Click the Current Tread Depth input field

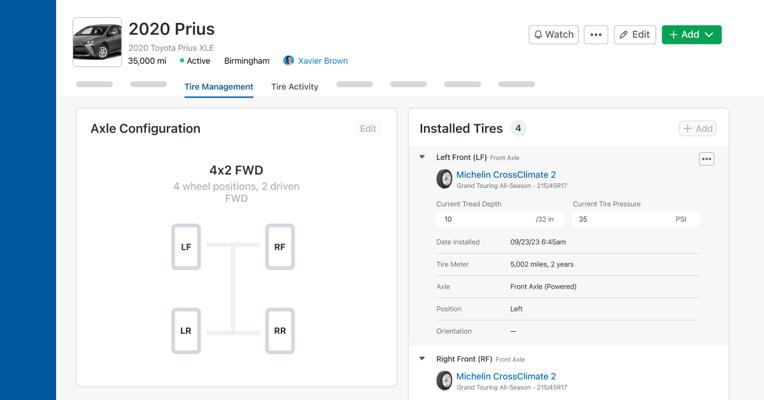click(485, 219)
